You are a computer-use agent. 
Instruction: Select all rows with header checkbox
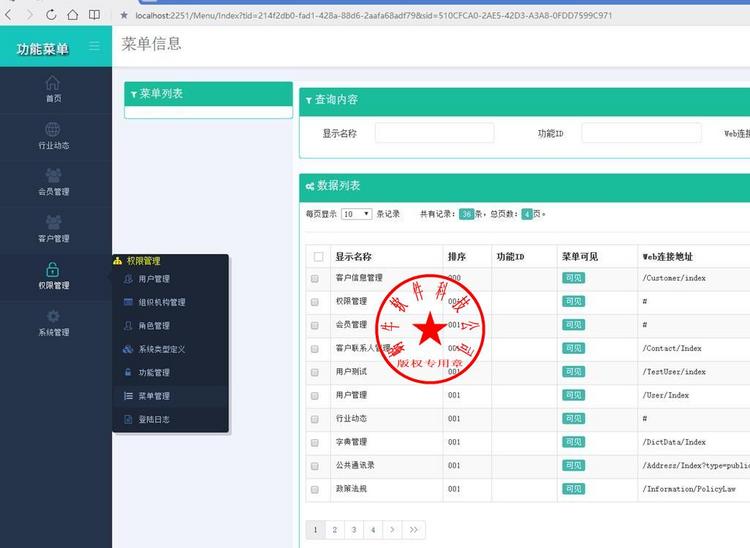click(x=319, y=257)
